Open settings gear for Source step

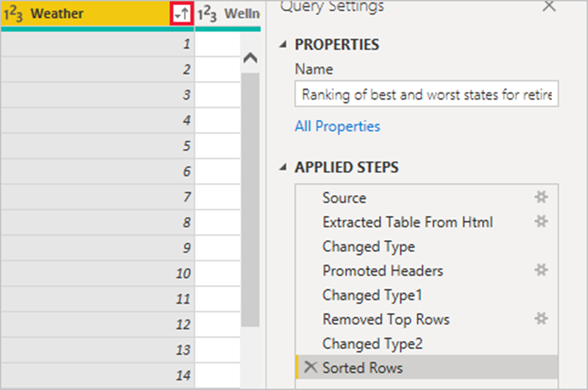point(541,197)
